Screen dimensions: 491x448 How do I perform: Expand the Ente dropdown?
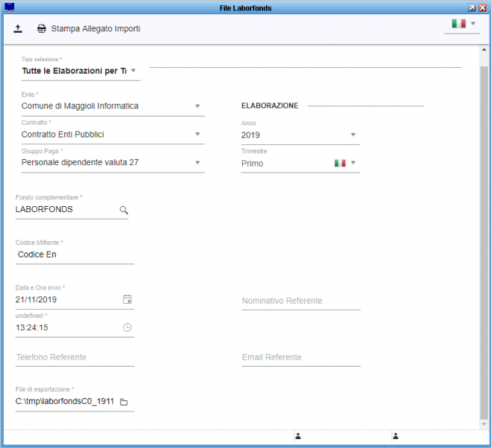(x=197, y=106)
